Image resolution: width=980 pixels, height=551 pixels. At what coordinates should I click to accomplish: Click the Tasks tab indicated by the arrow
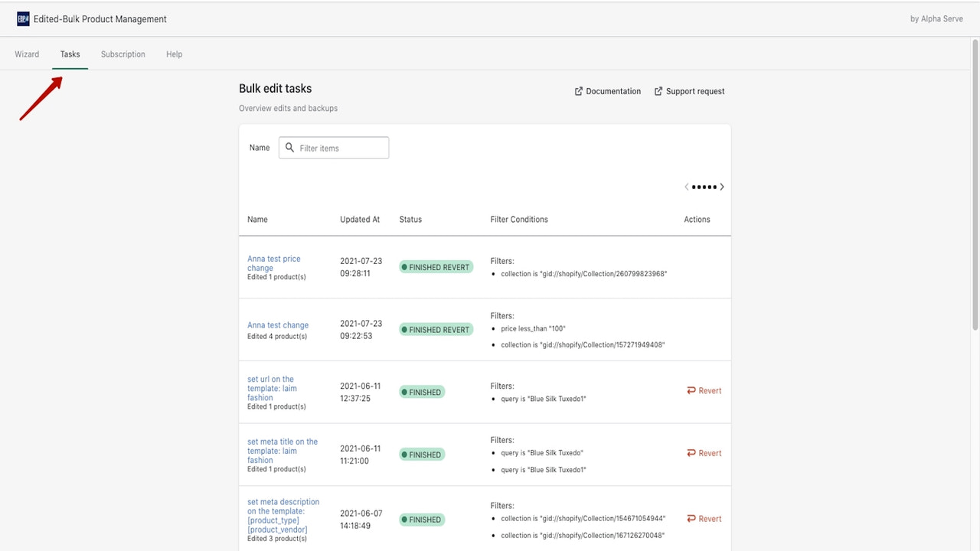coord(70,54)
